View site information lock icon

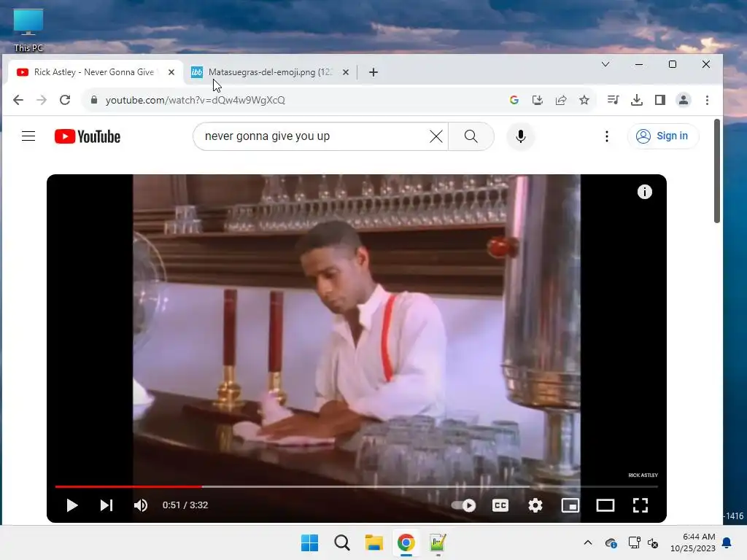click(x=94, y=100)
